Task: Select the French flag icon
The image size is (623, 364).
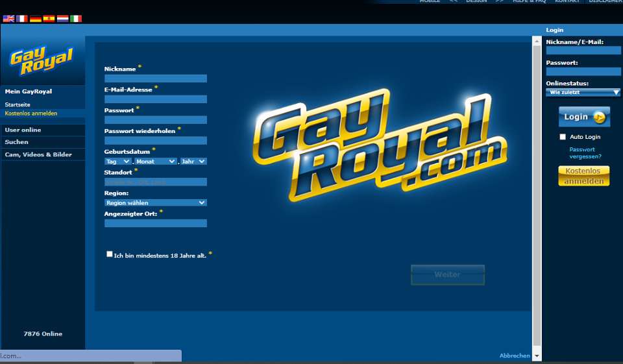Action: (x=22, y=19)
